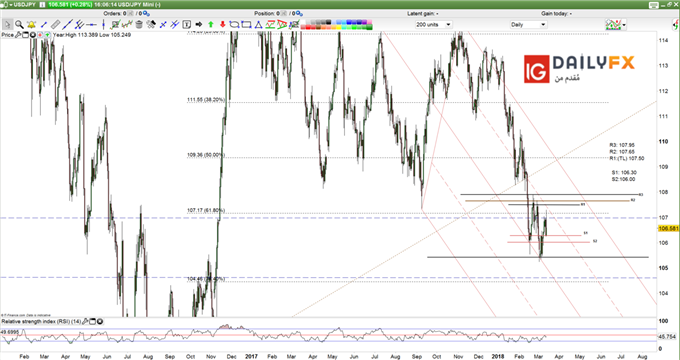Insert a black right arrow marker

pos(199,24)
